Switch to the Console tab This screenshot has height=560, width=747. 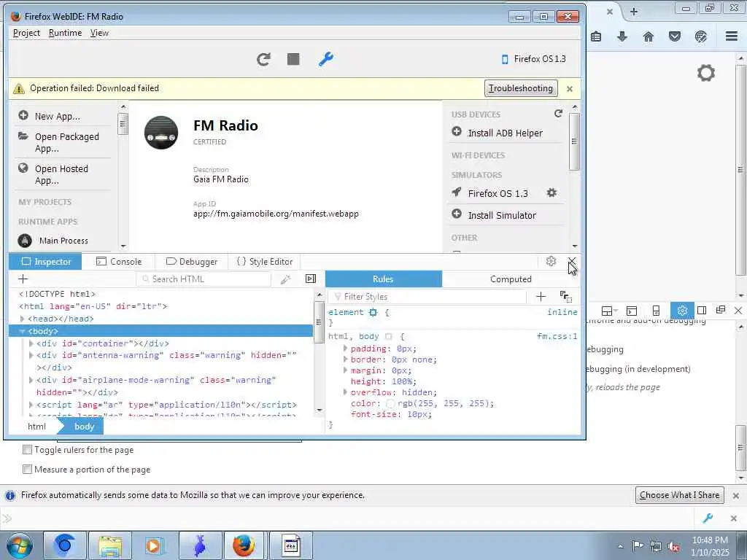(119, 262)
